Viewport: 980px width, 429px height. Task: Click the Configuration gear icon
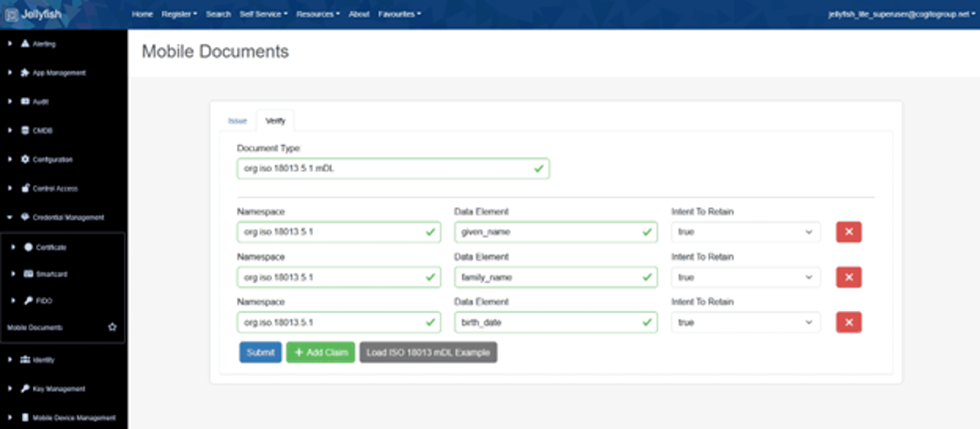[x=25, y=159]
